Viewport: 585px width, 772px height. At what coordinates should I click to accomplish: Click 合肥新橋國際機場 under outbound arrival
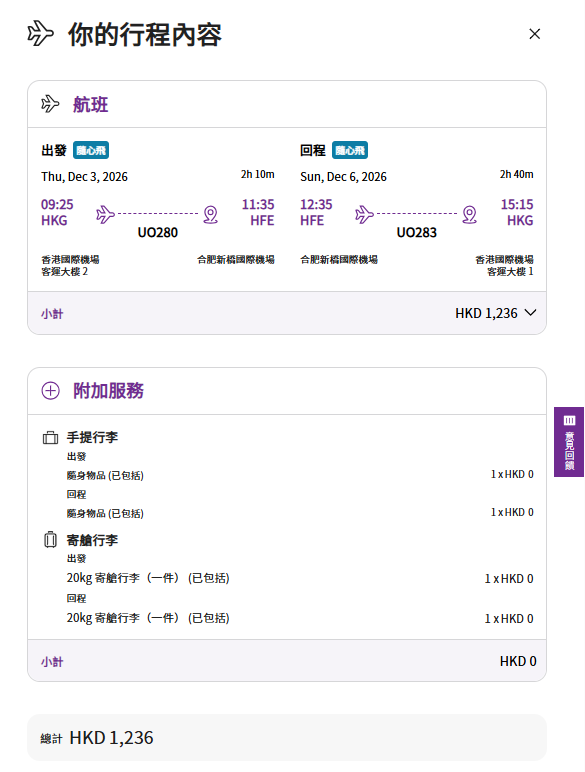236,259
